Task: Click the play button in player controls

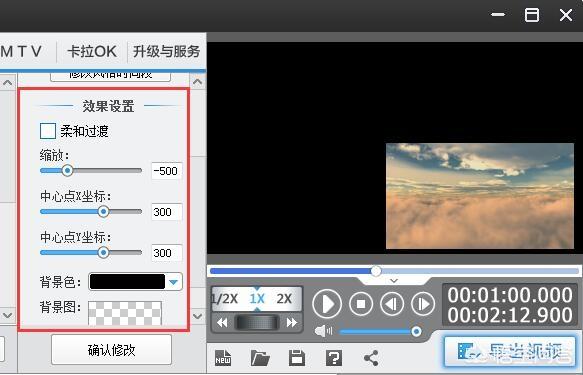Action: [x=327, y=304]
